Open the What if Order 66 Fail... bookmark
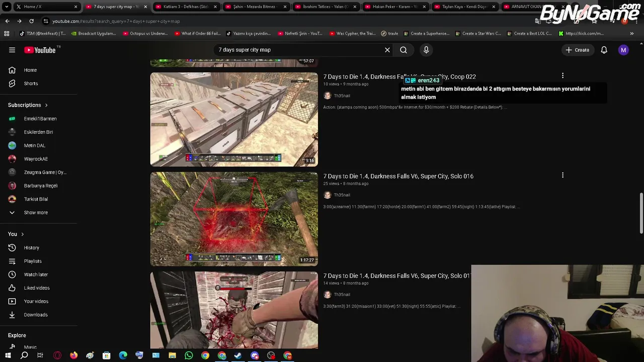Image resolution: width=644 pixels, height=362 pixels. 197,34
